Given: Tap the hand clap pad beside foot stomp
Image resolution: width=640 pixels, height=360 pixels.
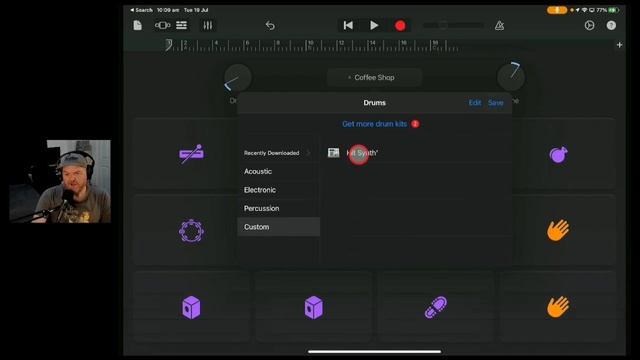Looking at the screenshot, I should pos(558,307).
